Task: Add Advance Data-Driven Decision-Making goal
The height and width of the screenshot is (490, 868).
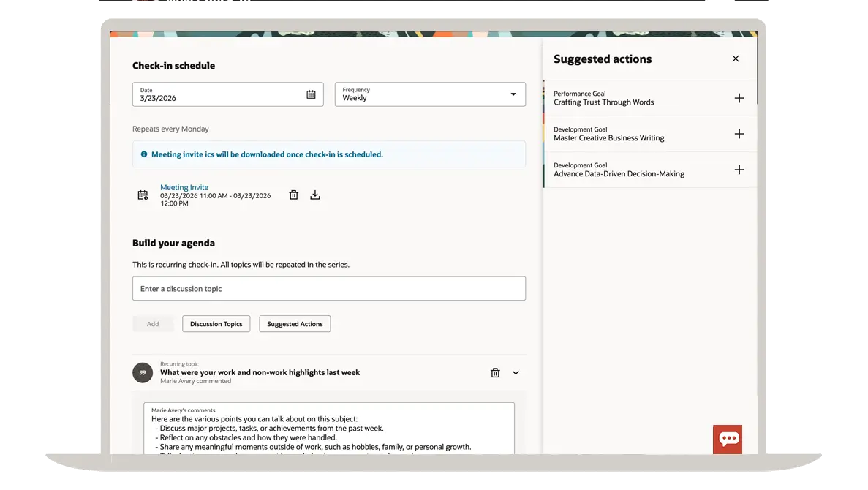Action: 739,170
